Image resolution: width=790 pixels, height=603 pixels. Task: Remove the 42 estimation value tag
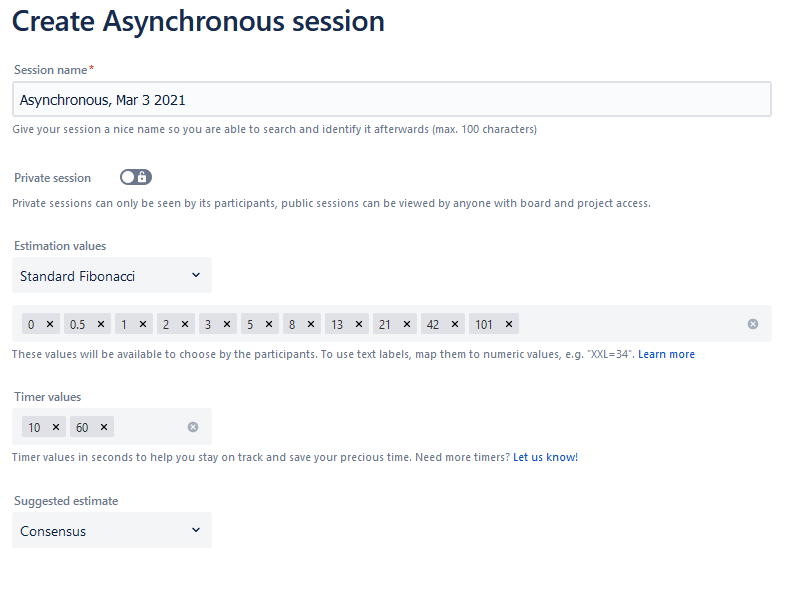pyautogui.click(x=456, y=324)
